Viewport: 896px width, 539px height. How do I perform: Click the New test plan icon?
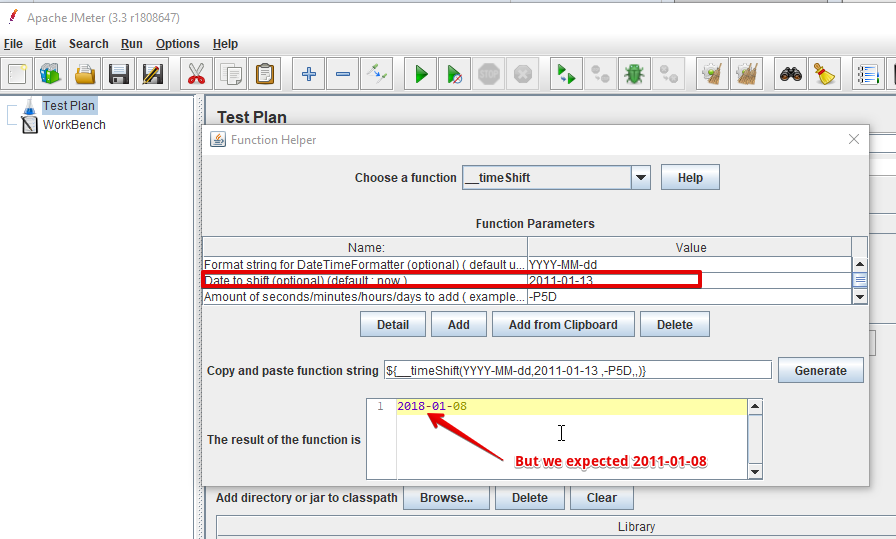click(x=17, y=74)
